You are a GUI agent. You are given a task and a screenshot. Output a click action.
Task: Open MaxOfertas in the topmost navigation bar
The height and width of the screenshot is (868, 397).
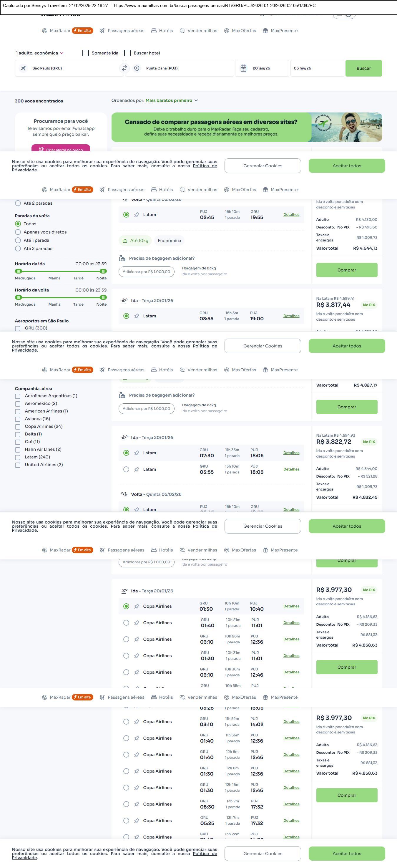(x=240, y=31)
